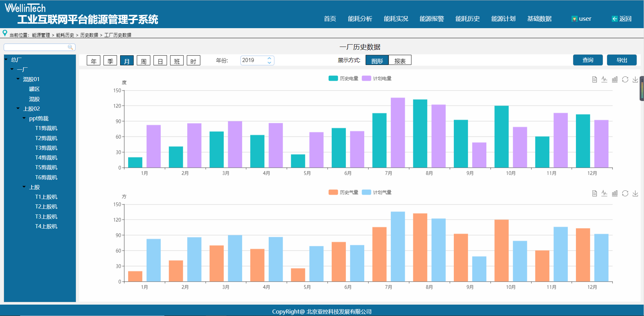
Task: Click the right edge scrollbar handle
Action: pos(642,88)
